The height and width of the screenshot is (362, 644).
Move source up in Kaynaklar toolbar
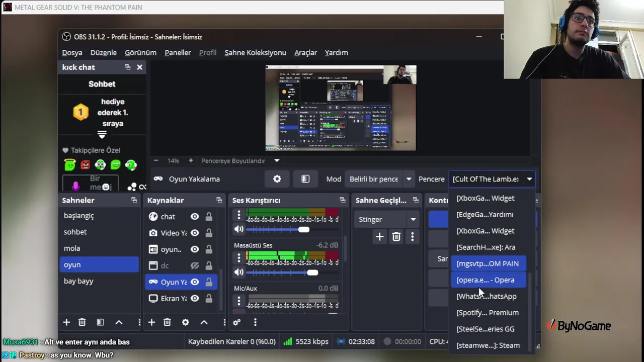coord(204,322)
